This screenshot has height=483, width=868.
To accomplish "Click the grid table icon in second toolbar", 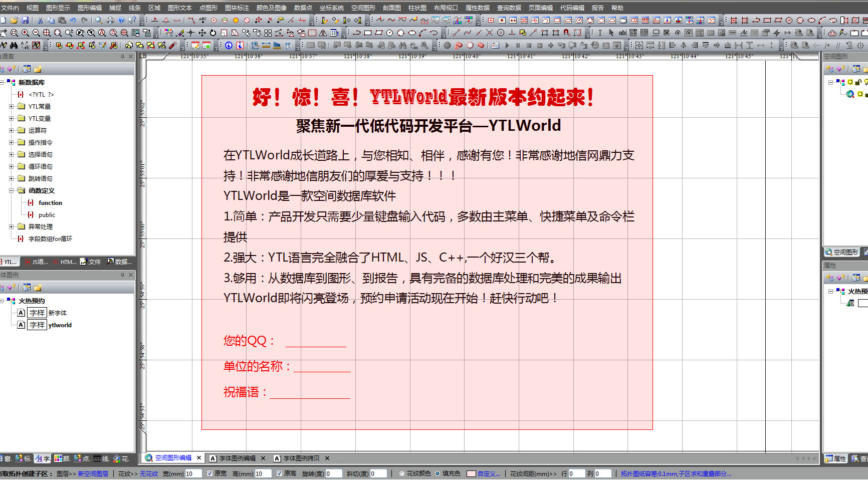I will pos(312,33).
